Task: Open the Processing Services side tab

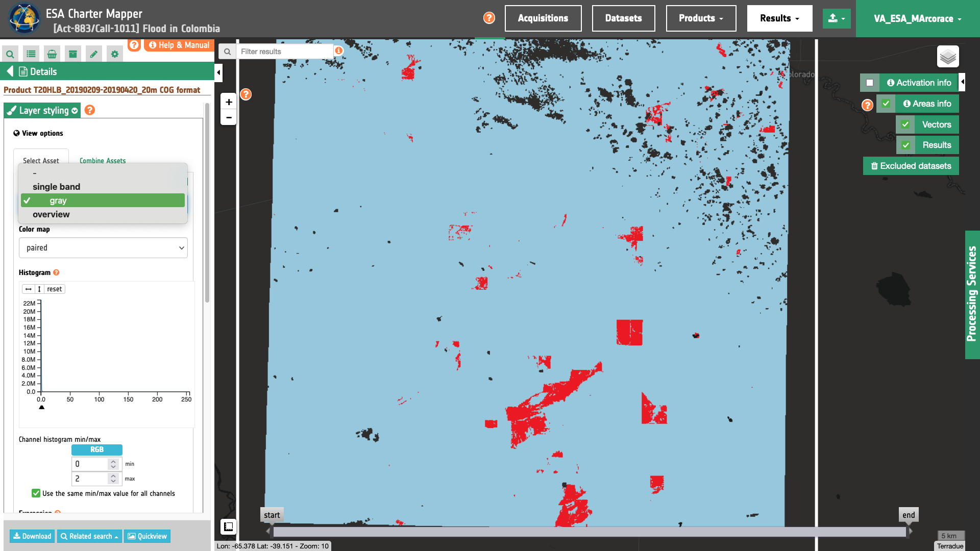Action: coord(972,294)
